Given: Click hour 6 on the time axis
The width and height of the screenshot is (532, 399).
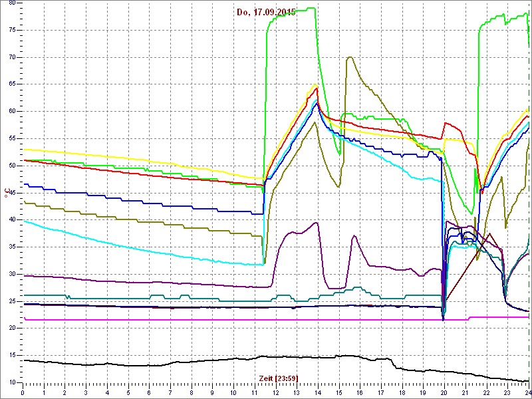Looking at the screenshot, I should [149, 393].
